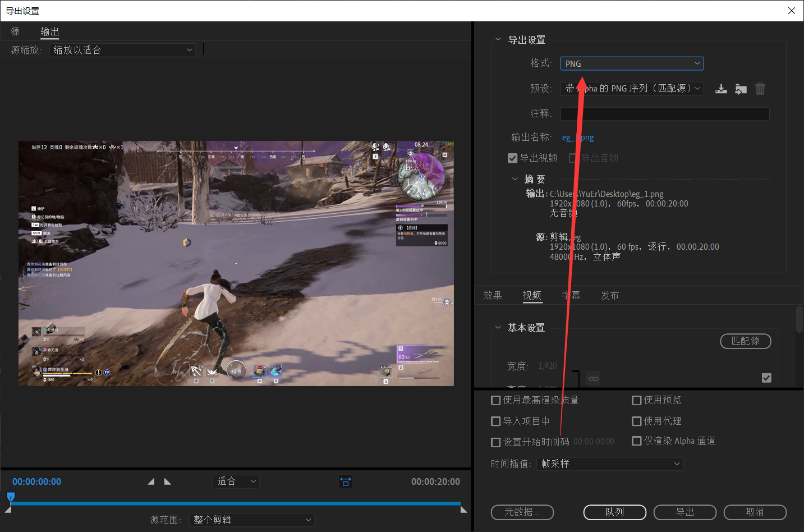Click the 匹配源 button

tap(746, 341)
